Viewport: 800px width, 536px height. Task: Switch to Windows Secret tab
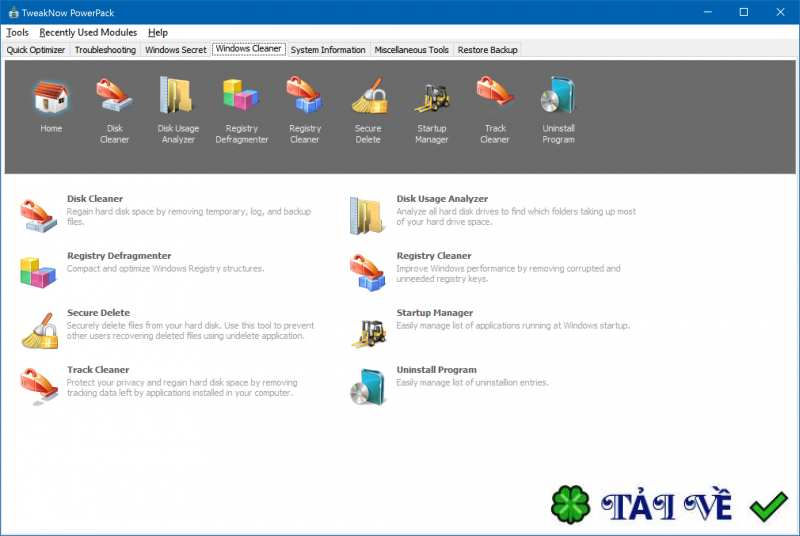176,50
